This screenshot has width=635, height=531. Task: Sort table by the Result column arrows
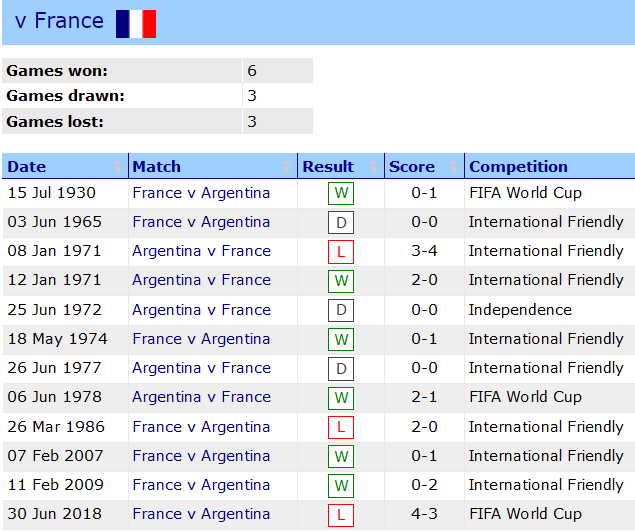click(375, 166)
